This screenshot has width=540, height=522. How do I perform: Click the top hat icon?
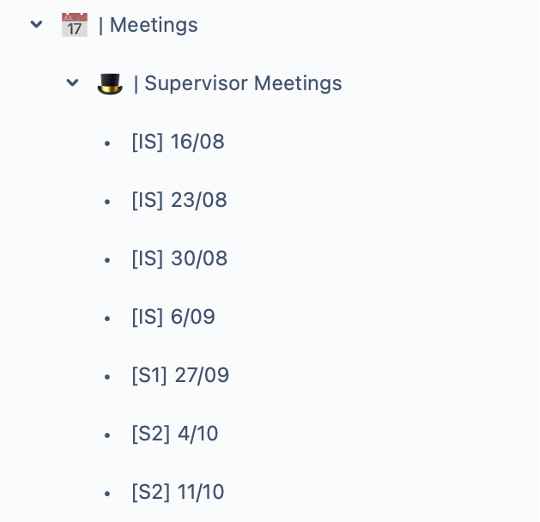(x=110, y=84)
